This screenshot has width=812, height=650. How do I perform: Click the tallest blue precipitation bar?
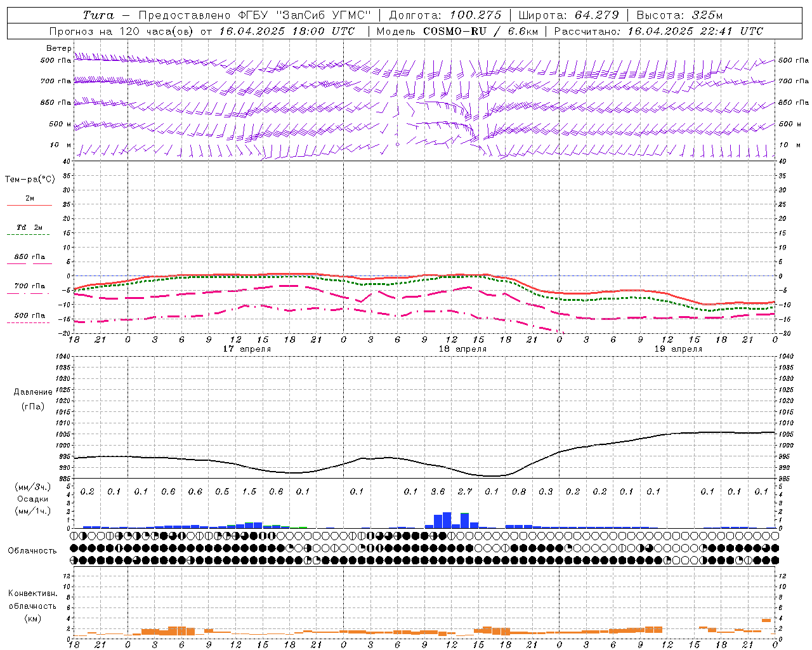(x=447, y=520)
